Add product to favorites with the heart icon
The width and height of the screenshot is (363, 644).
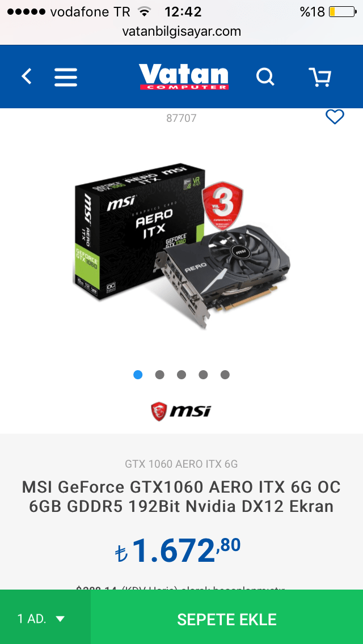335,117
